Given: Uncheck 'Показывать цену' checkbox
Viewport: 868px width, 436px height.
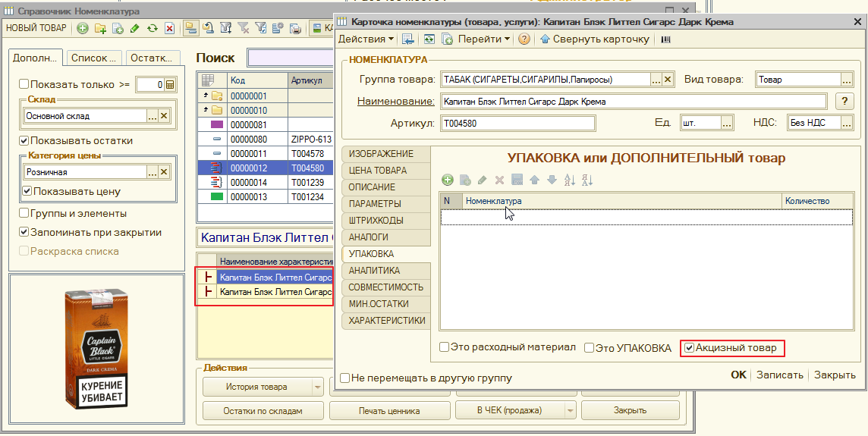Looking at the screenshot, I should (x=27, y=191).
